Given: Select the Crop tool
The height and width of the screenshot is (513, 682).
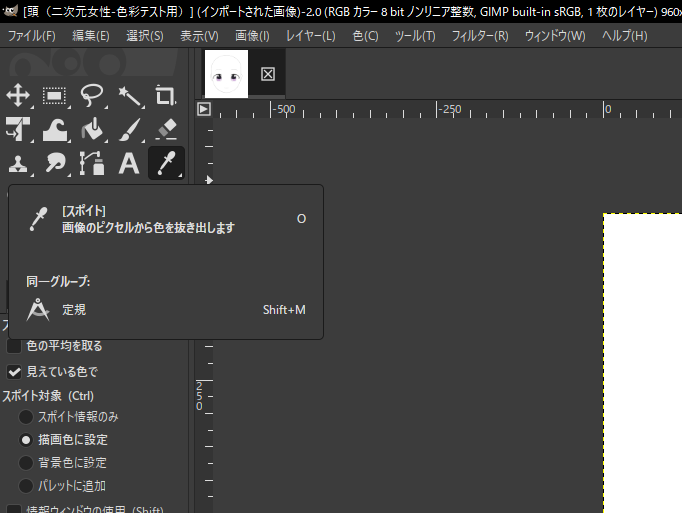Looking at the screenshot, I should (x=166, y=95).
